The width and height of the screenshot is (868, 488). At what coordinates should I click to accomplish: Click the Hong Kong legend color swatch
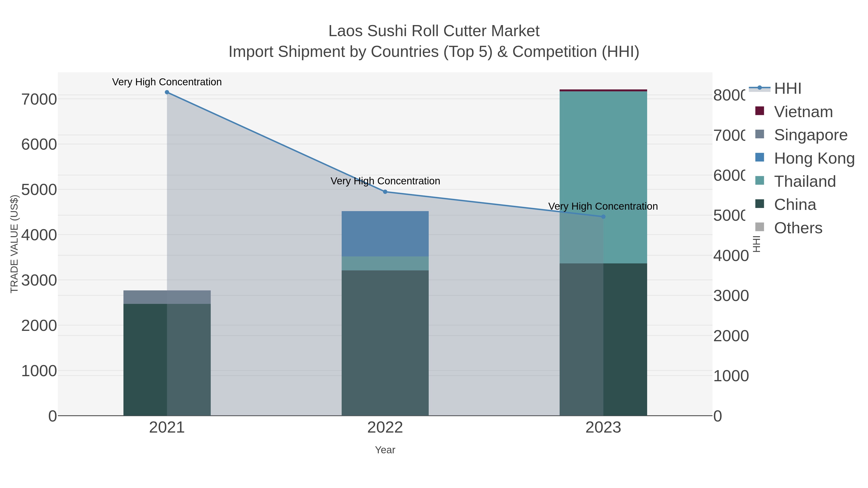pos(759,157)
